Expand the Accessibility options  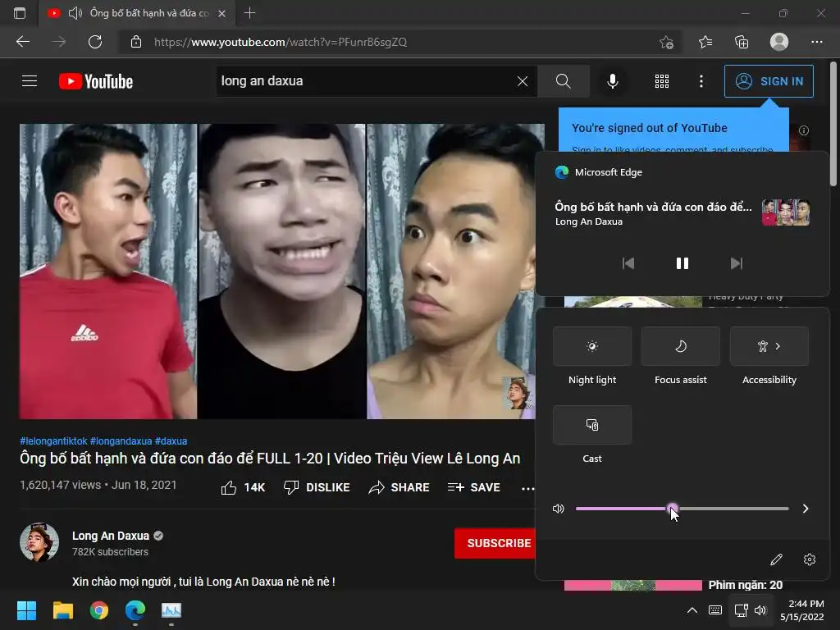(769, 346)
